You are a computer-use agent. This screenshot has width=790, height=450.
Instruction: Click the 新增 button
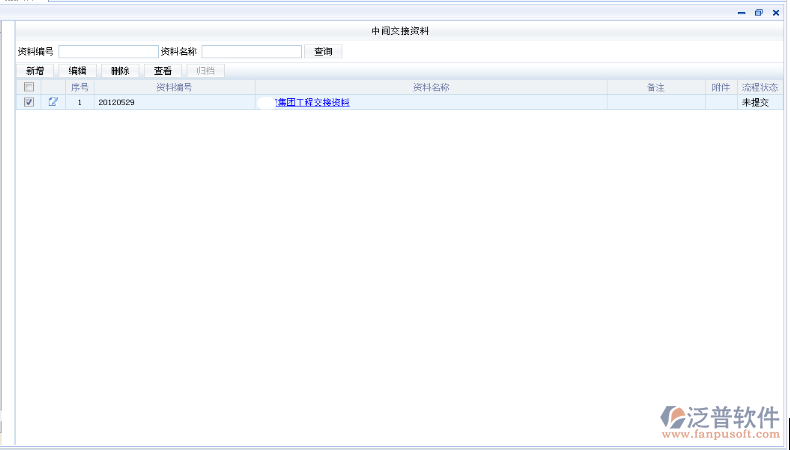(35, 71)
